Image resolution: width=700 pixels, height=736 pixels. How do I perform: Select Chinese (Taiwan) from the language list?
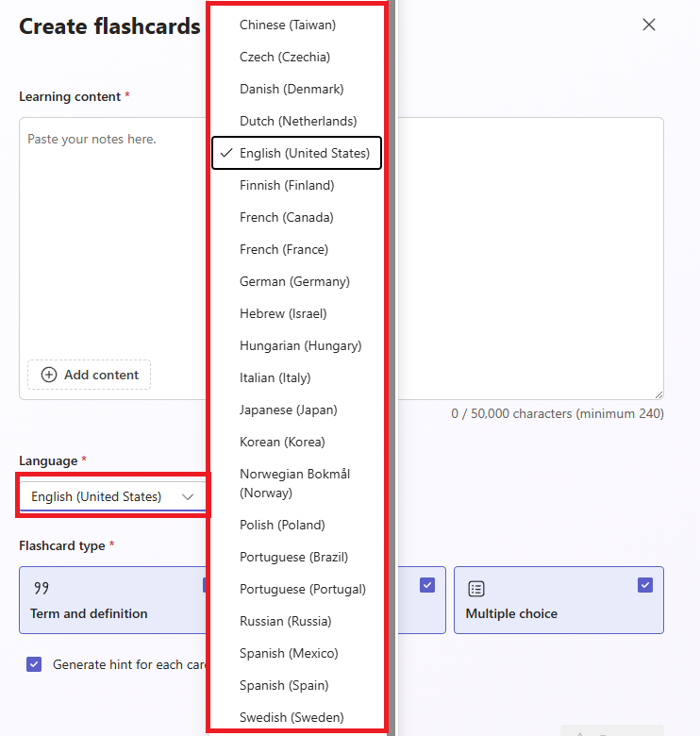(287, 25)
